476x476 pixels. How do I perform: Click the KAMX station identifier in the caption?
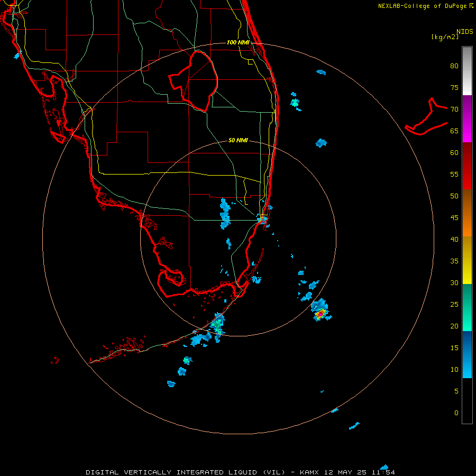click(x=310, y=472)
